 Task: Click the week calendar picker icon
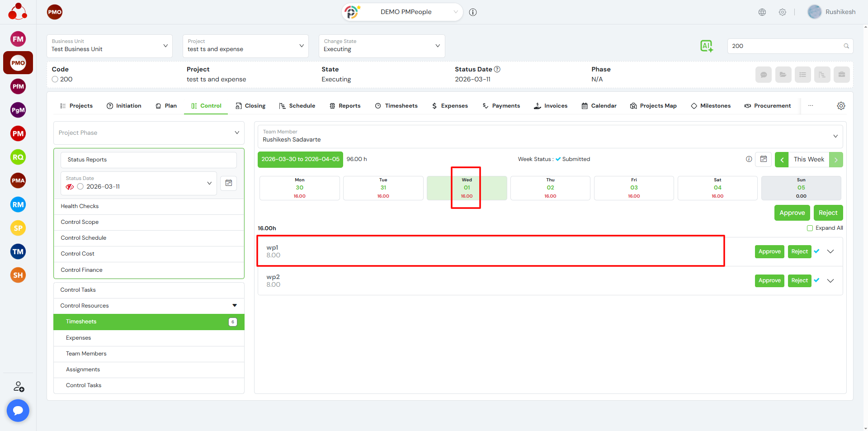pyautogui.click(x=764, y=159)
